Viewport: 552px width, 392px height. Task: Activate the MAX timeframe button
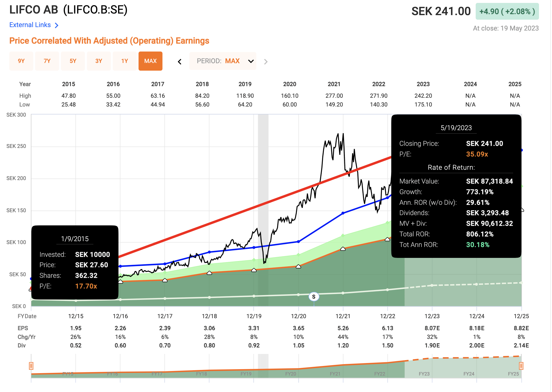150,61
